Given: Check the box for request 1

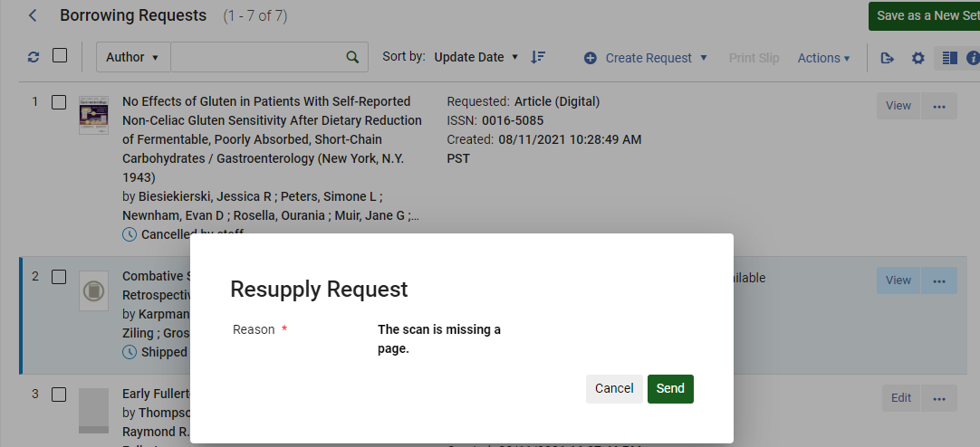Looking at the screenshot, I should coord(59,102).
